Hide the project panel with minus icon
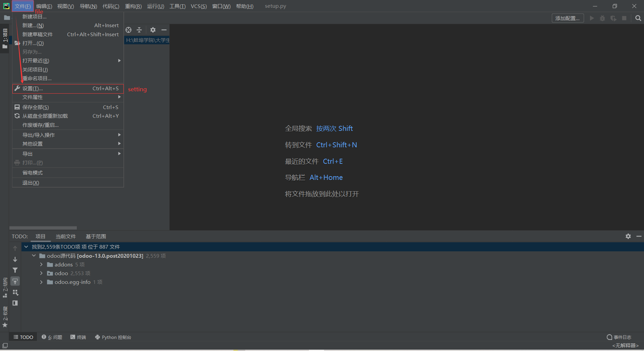The width and height of the screenshot is (644, 351). tap(164, 30)
